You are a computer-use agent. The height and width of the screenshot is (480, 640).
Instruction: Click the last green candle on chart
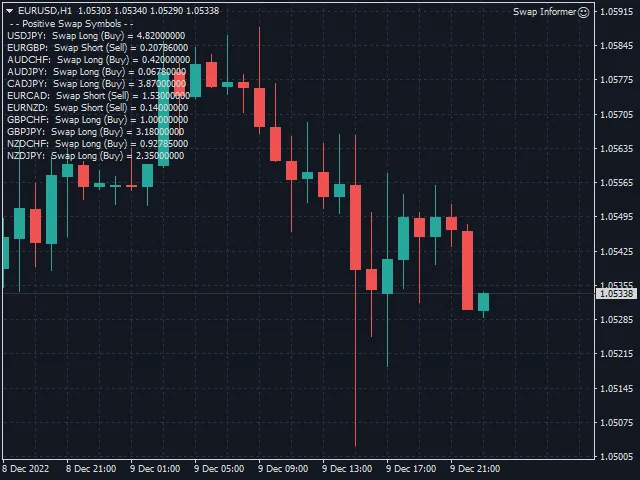click(483, 302)
